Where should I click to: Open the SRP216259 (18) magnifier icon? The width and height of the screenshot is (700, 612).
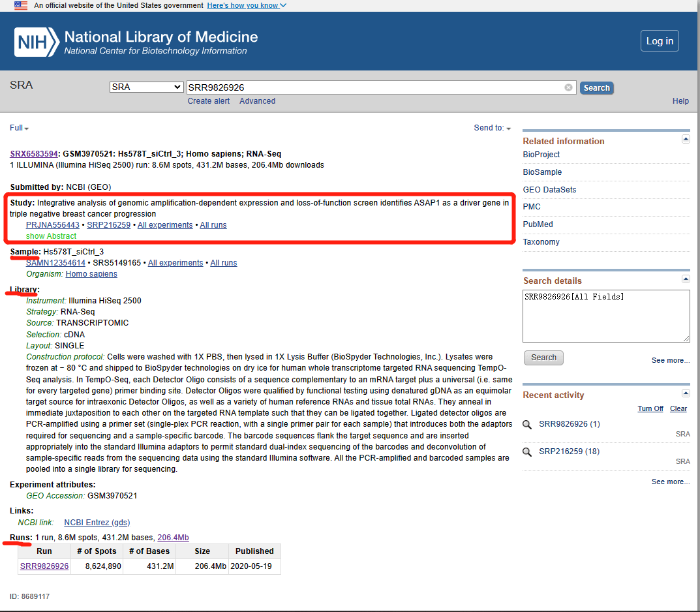[526, 452]
